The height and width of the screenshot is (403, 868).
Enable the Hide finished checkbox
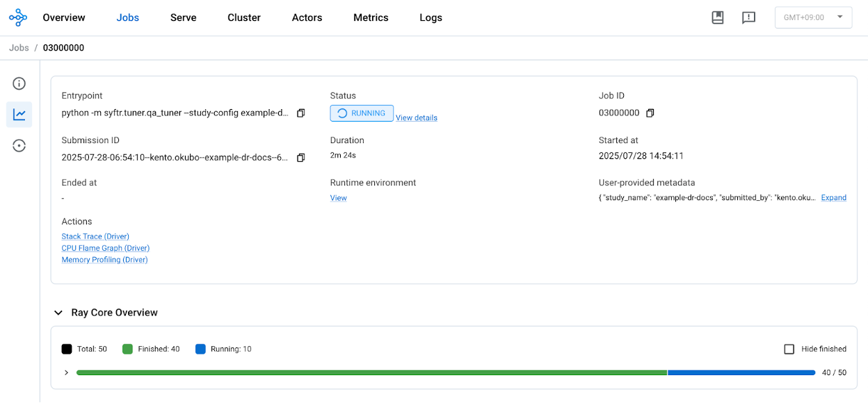[789, 349]
